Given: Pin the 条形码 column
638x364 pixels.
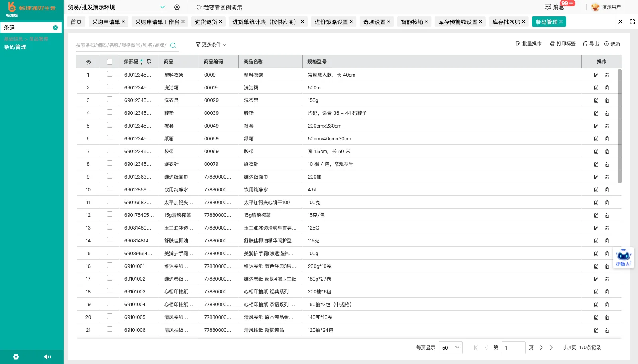Looking at the screenshot, I should 149,62.
